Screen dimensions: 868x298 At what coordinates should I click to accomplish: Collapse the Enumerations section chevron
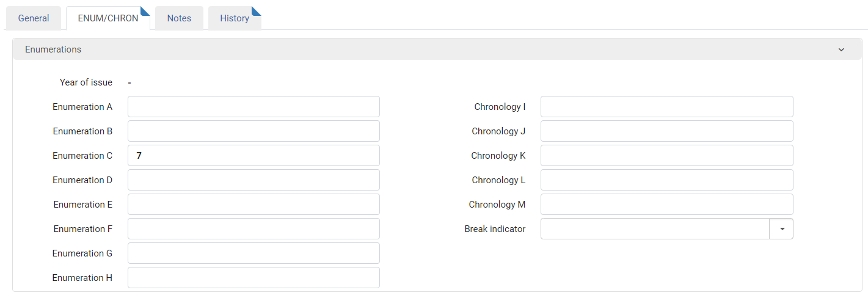click(x=841, y=49)
